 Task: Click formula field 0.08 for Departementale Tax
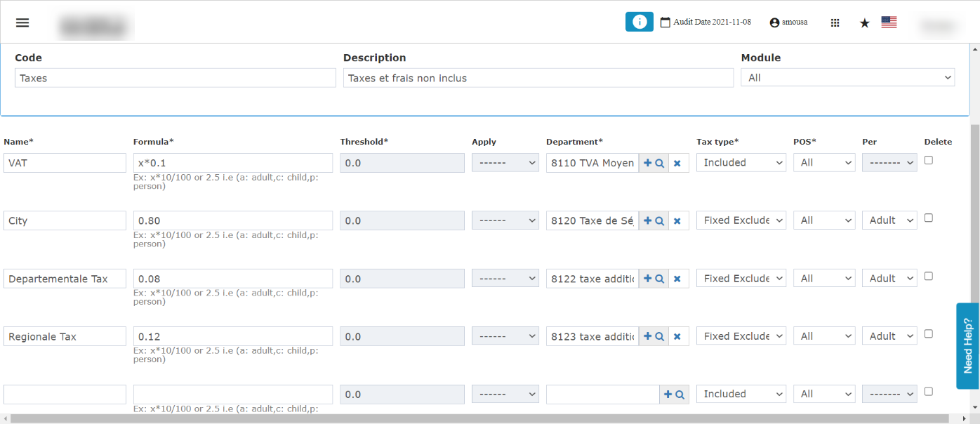[x=233, y=279]
